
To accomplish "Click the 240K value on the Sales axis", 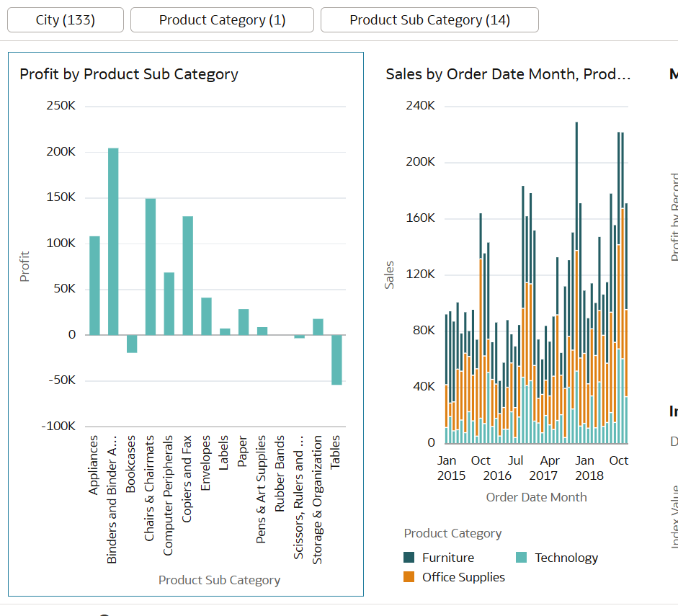I will (420, 105).
